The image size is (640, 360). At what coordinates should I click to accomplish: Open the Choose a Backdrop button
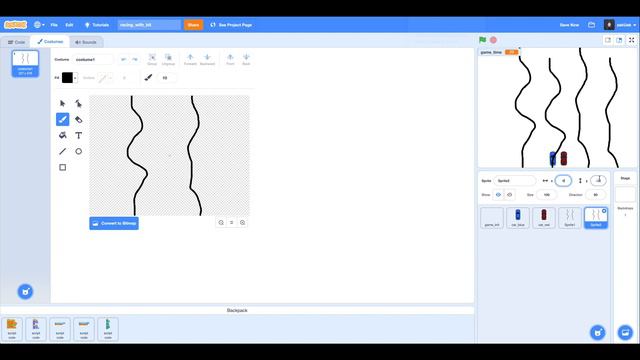[625, 332]
